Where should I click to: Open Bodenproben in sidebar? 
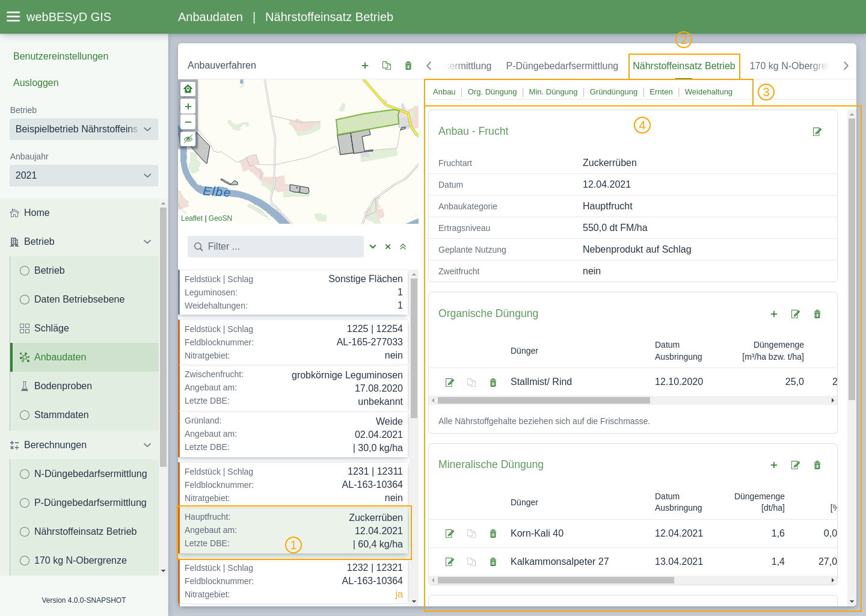[x=85, y=386]
